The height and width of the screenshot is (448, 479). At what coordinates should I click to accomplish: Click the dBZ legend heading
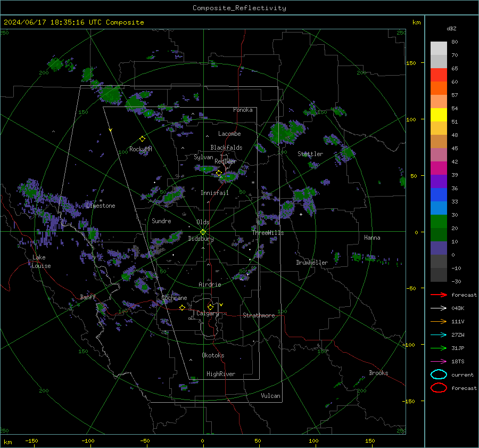pos(451,29)
